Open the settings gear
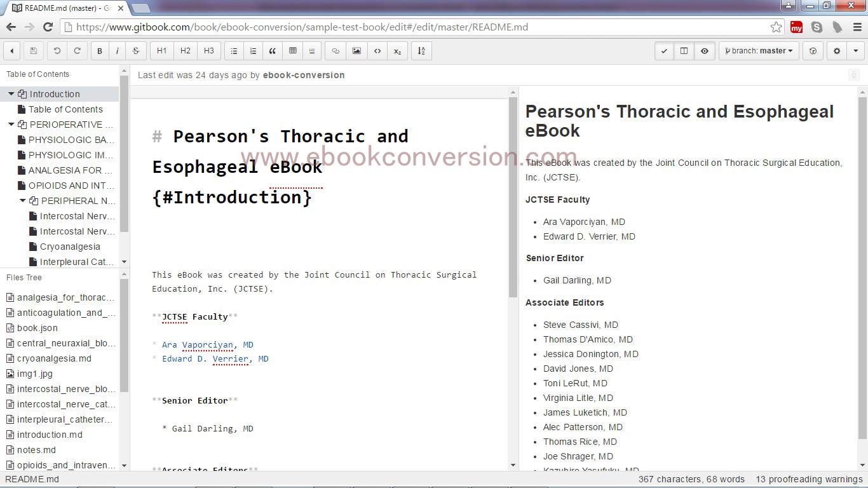 tap(837, 51)
